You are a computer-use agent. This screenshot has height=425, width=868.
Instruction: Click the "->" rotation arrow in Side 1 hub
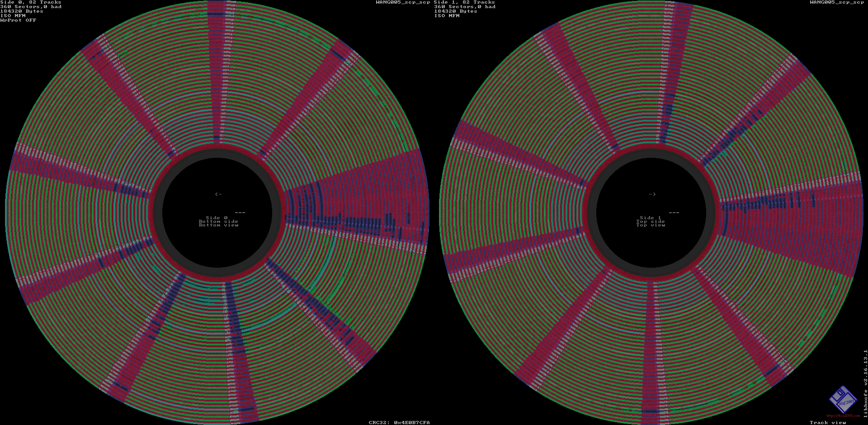[x=652, y=194]
